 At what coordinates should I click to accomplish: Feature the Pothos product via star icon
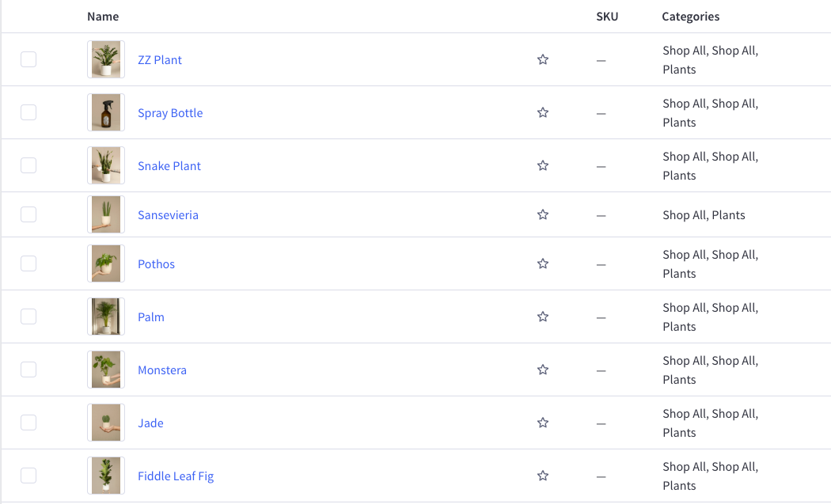pyautogui.click(x=543, y=263)
